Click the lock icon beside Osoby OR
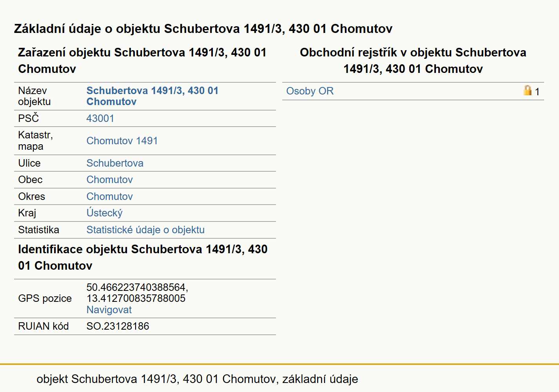 point(528,91)
